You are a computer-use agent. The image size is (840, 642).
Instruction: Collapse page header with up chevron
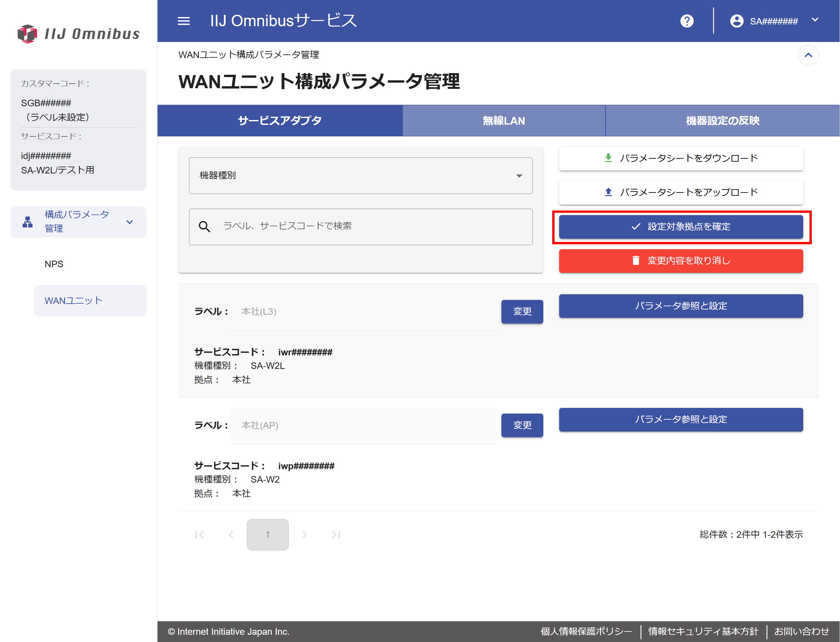point(808,55)
